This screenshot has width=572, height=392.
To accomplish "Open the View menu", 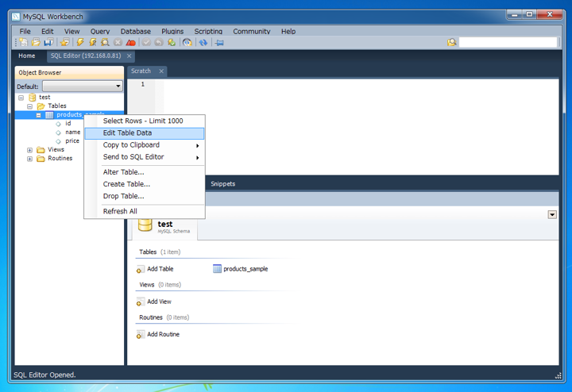I will coord(71,31).
